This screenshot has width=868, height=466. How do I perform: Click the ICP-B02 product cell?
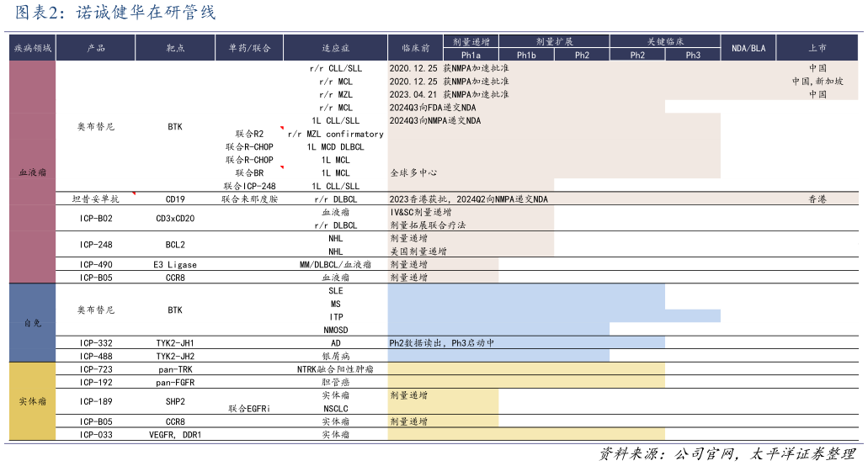click(96, 219)
